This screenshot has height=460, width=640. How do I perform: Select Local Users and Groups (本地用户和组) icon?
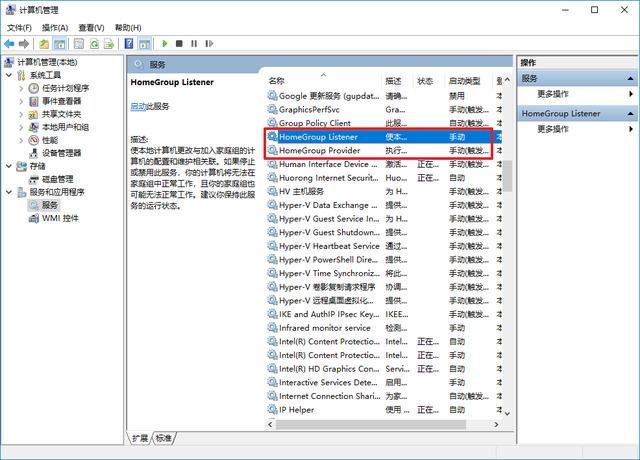[x=33, y=127]
